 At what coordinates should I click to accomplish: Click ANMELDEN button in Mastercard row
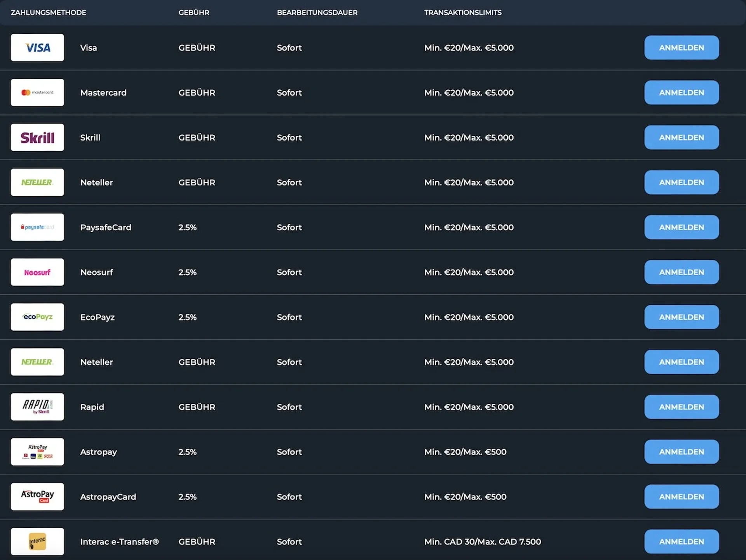(682, 92)
